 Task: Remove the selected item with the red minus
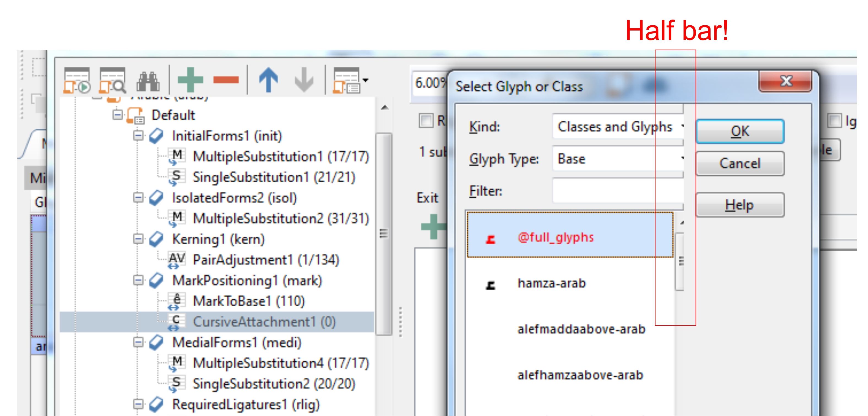coord(226,80)
